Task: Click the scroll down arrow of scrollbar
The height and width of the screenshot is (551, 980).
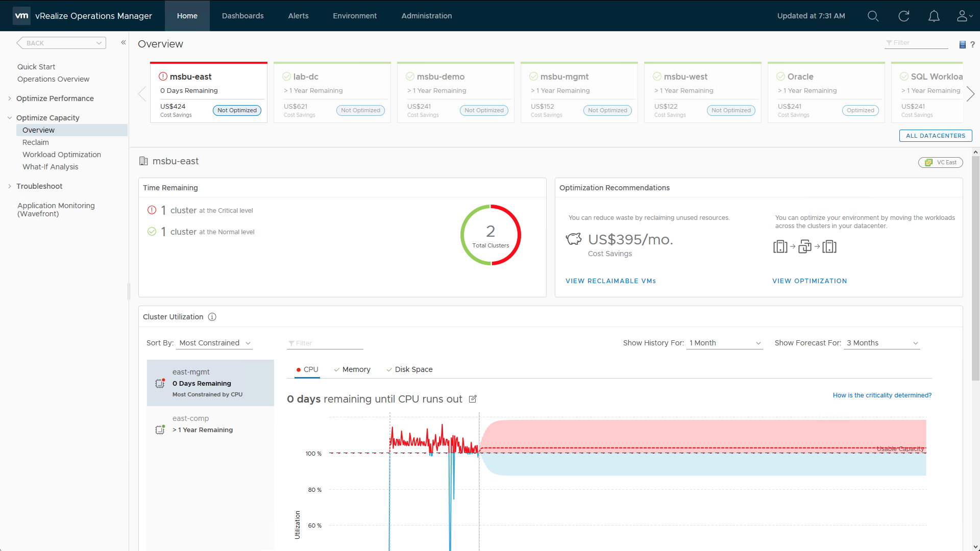Action: click(x=975, y=547)
